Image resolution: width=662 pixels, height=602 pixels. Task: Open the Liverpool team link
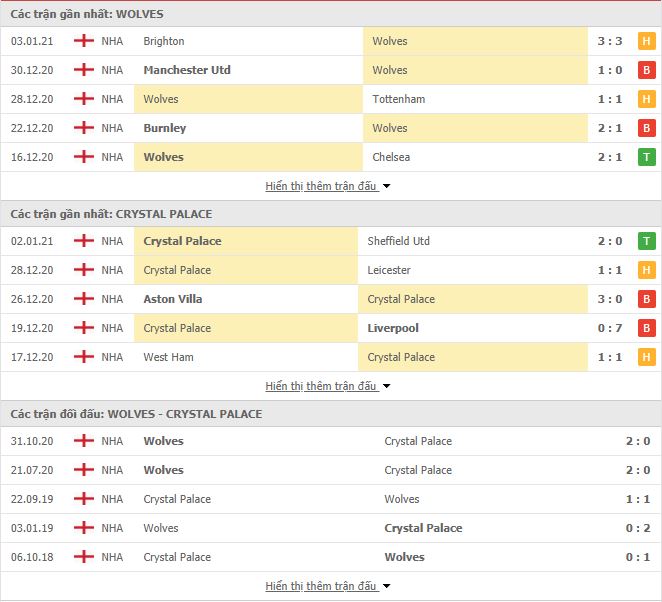pyautogui.click(x=393, y=328)
